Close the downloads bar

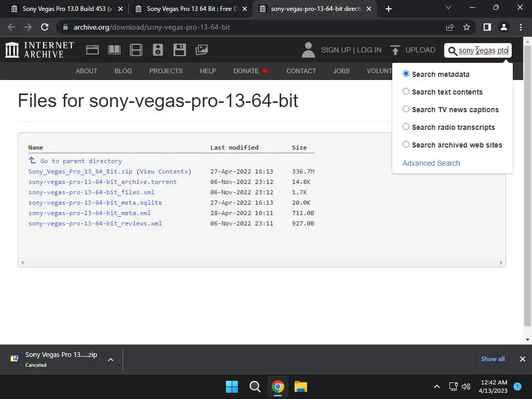coord(523,359)
